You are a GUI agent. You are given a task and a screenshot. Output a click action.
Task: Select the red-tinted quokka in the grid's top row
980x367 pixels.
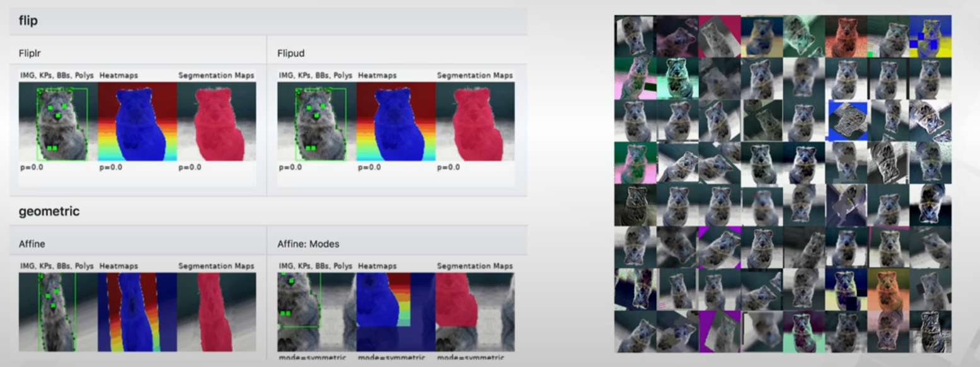(x=846, y=37)
